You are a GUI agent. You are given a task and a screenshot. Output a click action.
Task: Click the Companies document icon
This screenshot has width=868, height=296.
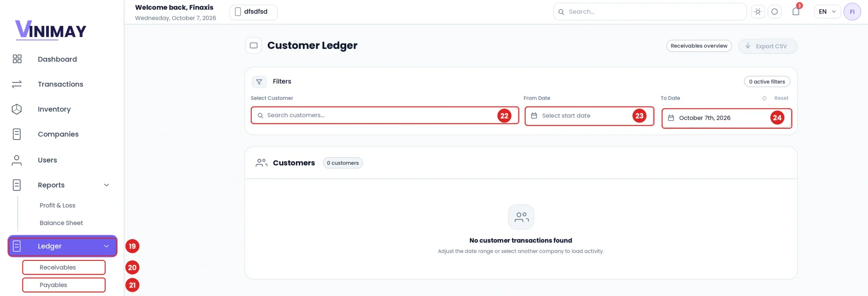pyautogui.click(x=17, y=134)
